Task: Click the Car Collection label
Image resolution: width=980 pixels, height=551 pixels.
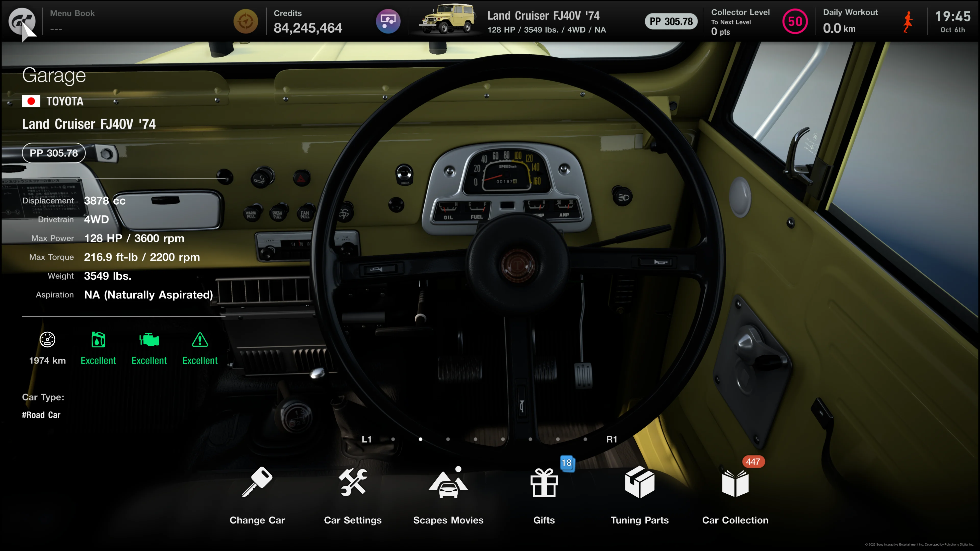Action: (x=735, y=520)
